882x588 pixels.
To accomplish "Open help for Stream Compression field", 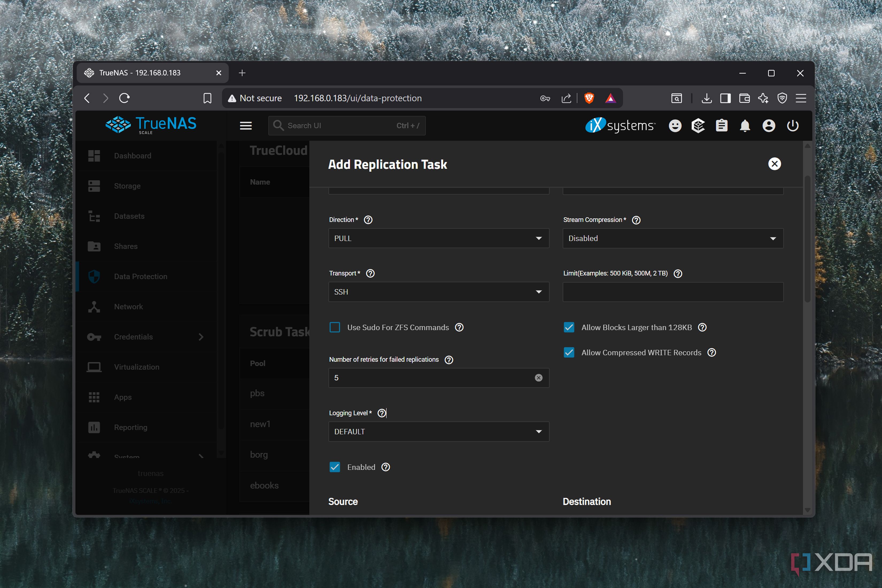I will coord(636,220).
